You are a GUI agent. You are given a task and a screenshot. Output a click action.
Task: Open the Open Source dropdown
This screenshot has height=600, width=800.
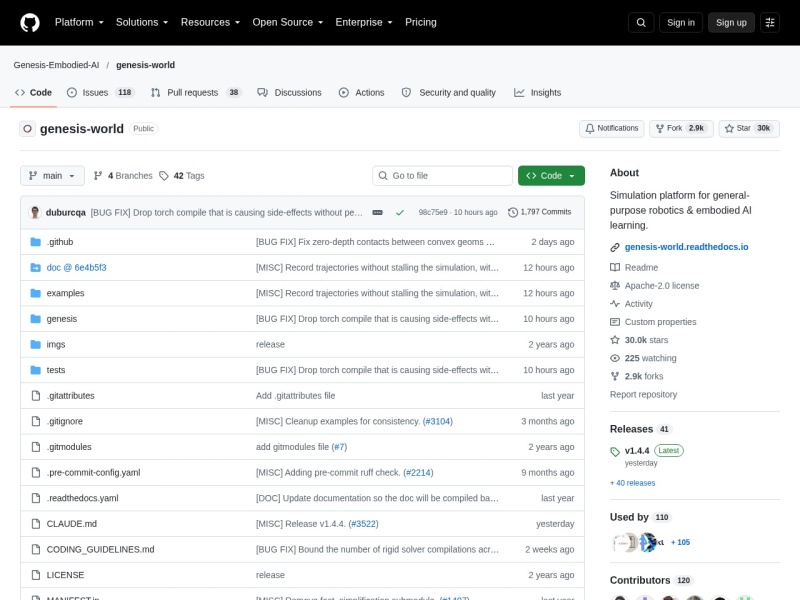pyautogui.click(x=288, y=22)
